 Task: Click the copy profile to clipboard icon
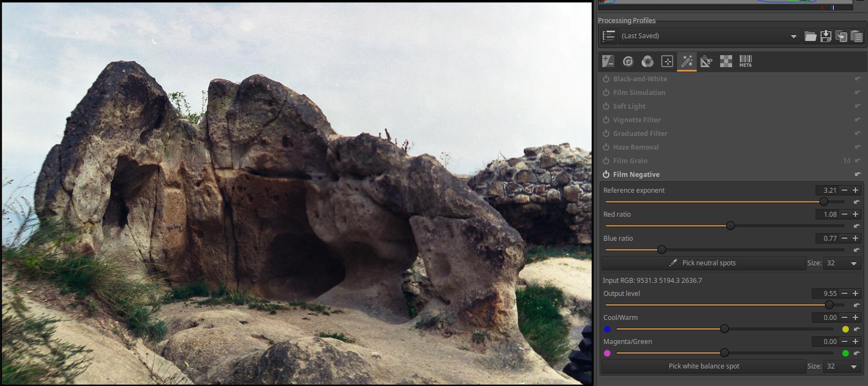[x=841, y=37]
